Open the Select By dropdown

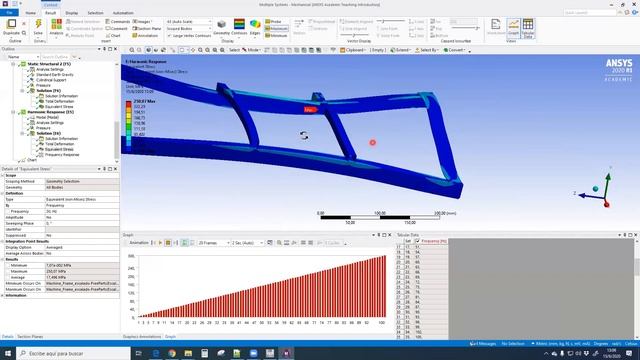tap(427, 50)
